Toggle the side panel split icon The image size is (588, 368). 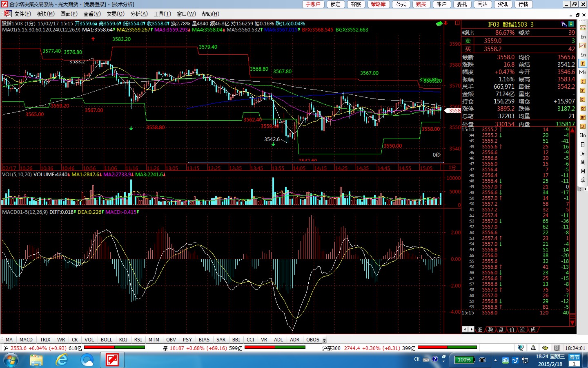[457, 23]
